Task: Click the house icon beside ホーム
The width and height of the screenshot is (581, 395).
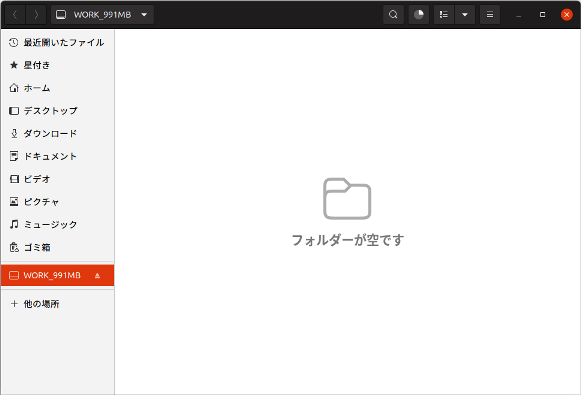Action: 14,88
